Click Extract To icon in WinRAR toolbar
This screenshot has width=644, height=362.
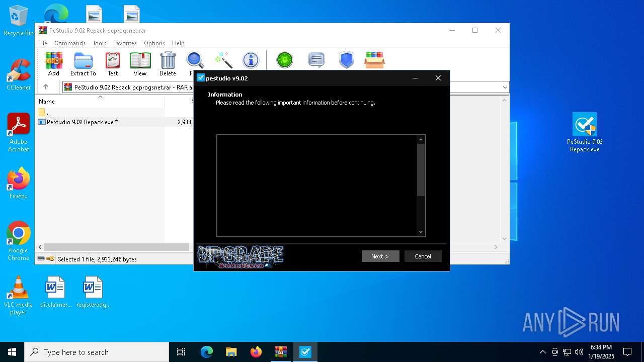(x=83, y=64)
